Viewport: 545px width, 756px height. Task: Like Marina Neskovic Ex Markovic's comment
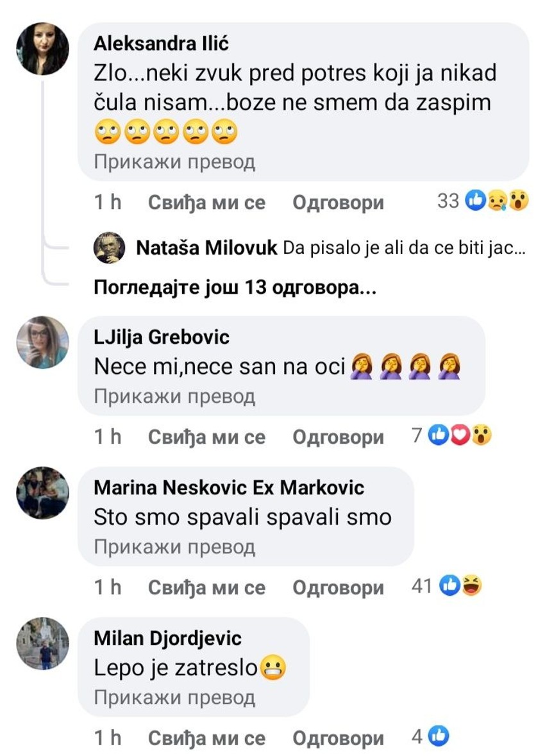[206, 587]
